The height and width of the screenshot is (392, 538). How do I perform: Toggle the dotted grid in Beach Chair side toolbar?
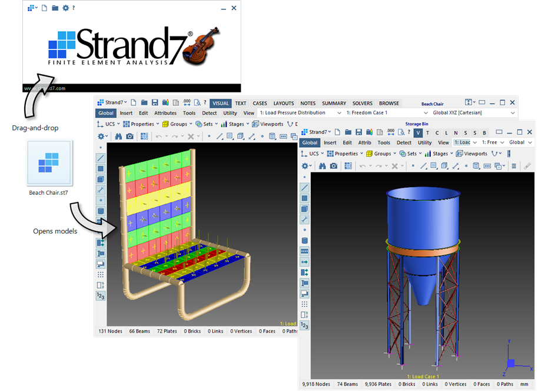pyautogui.click(x=101, y=274)
